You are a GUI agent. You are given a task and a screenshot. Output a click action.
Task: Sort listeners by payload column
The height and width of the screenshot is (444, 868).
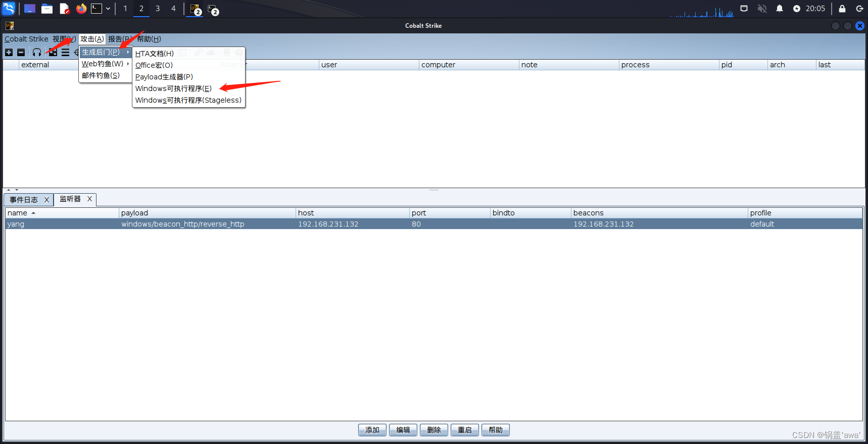207,213
